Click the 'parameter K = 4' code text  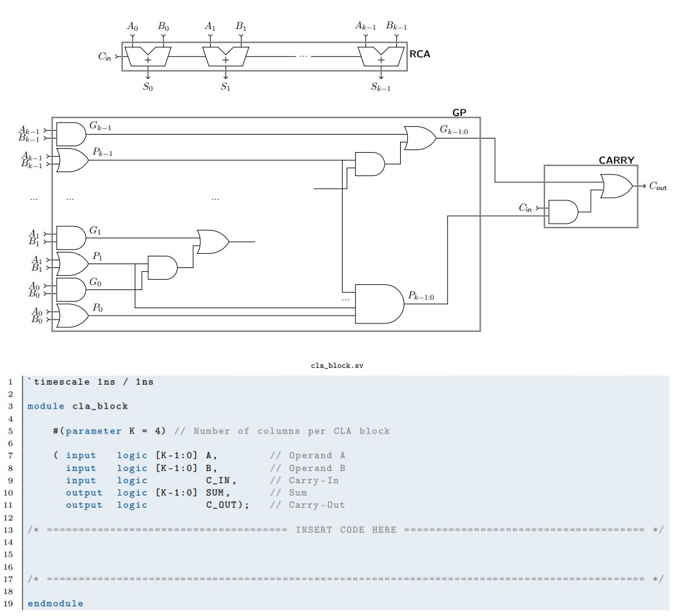click(115, 431)
